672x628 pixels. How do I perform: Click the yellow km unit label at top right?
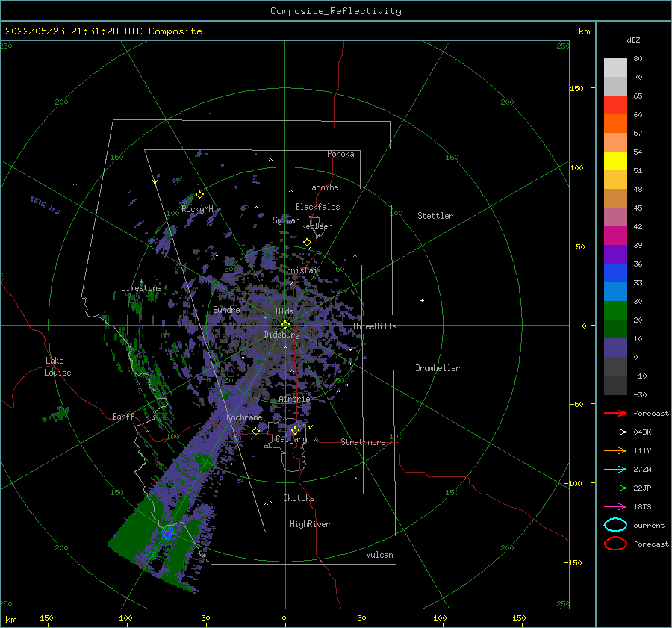click(584, 31)
